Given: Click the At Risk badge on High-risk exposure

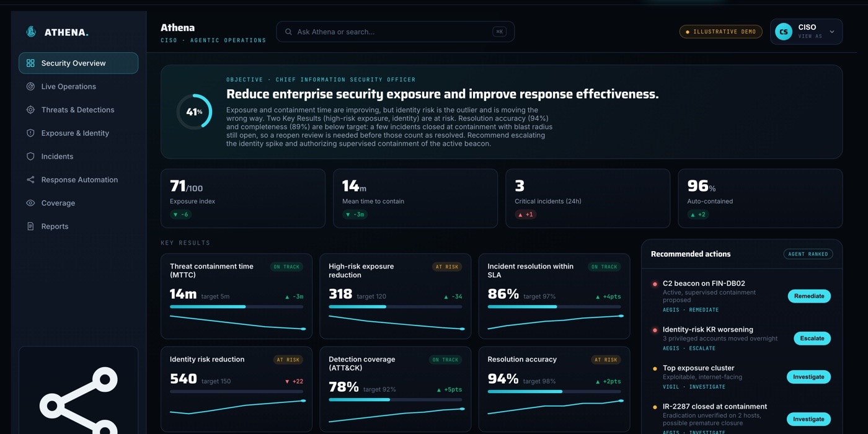Looking at the screenshot, I should [x=447, y=267].
